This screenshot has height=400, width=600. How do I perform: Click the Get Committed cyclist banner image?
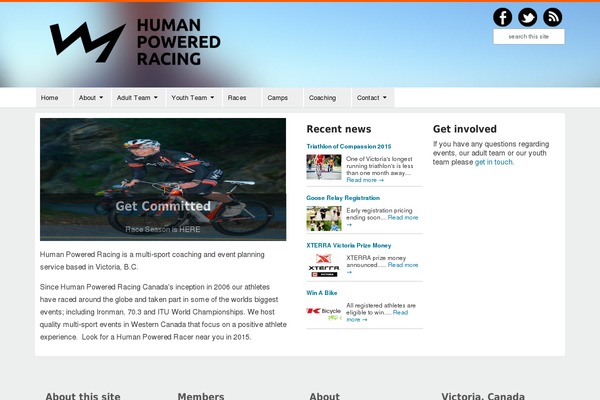coord(163,179)
